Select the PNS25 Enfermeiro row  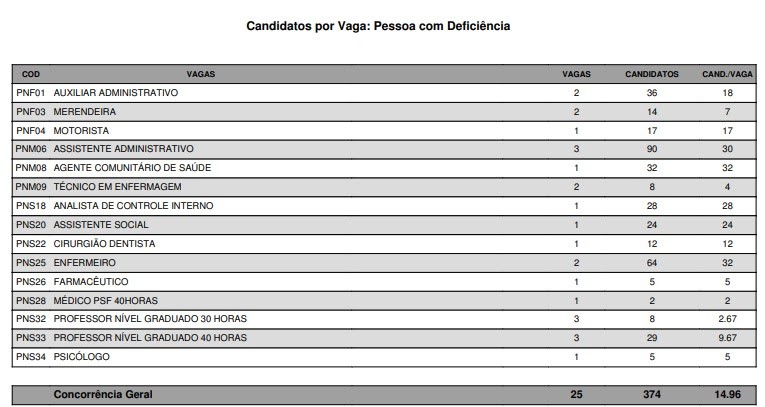[x=85, y=263]
